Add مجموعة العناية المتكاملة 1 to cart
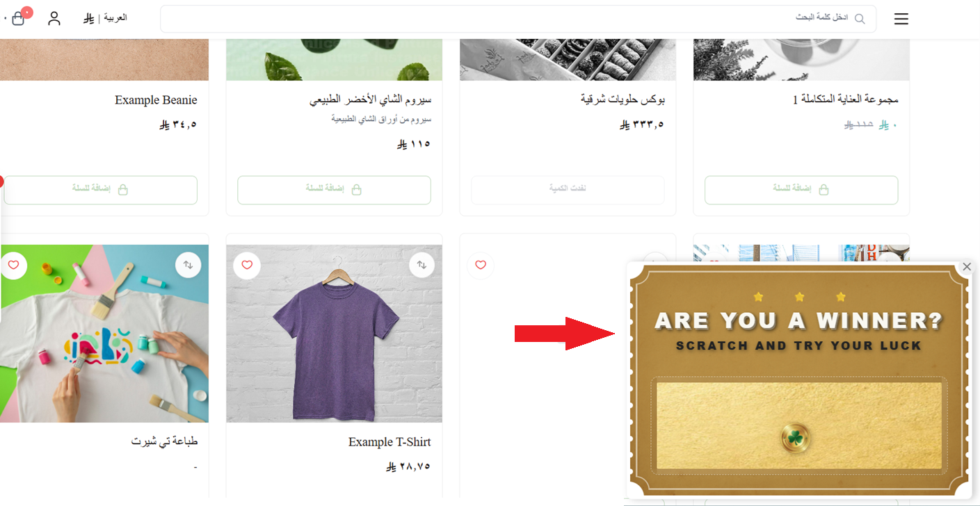Screen dimensions: 980x506 point(801,189)
